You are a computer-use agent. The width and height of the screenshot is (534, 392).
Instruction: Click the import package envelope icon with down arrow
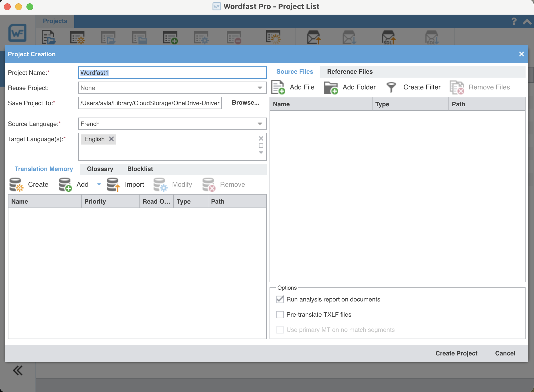tap(349, 38)
